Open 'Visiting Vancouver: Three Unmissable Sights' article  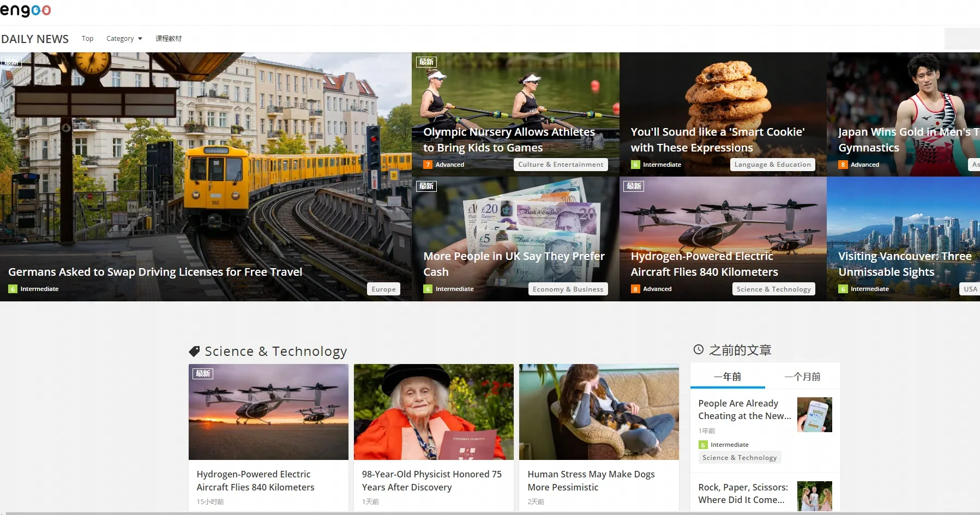(x=905, y=264)
